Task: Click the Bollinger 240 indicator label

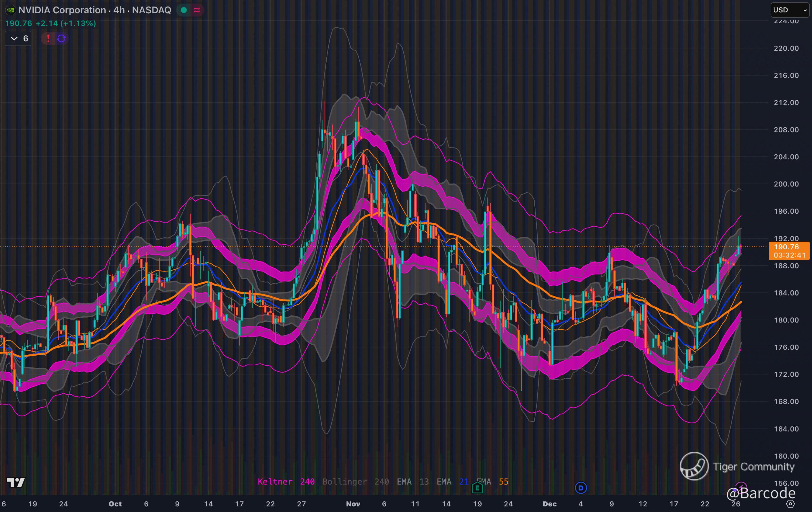Action: click(x=356, y=482)
